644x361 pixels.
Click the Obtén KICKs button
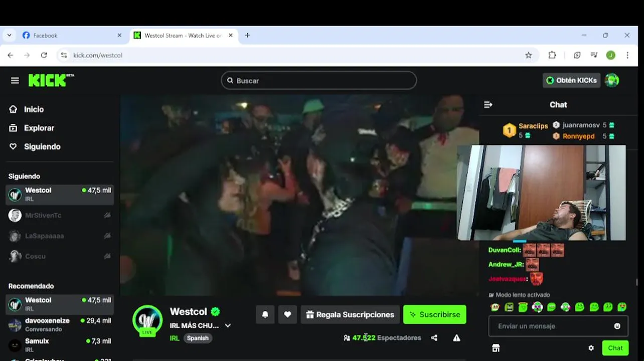[571, 80]
